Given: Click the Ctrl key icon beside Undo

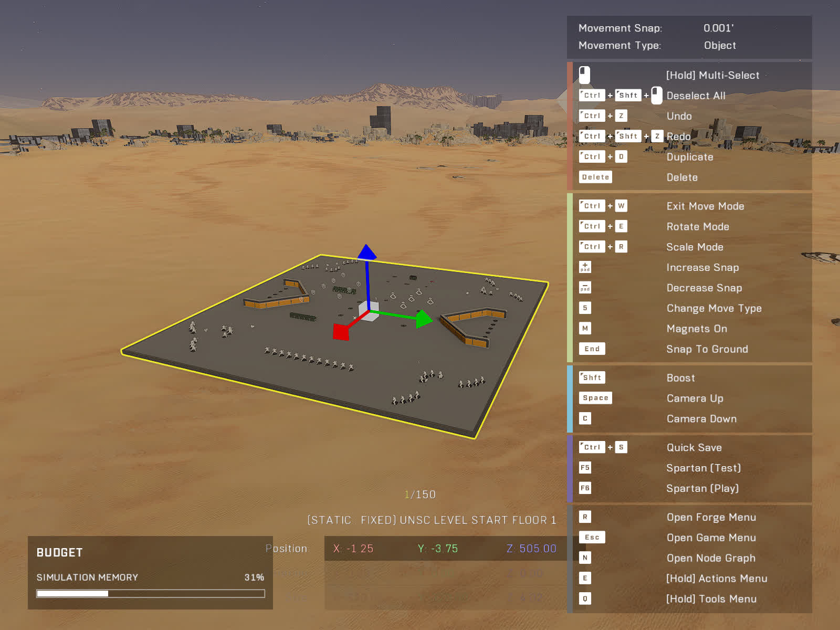Looking at the screenshot, I should click(592, 115).
